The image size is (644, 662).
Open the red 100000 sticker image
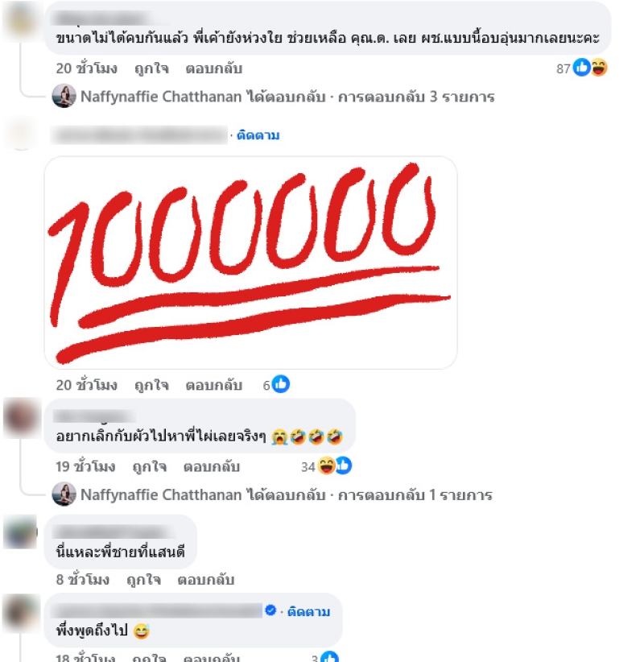(250, 263)
